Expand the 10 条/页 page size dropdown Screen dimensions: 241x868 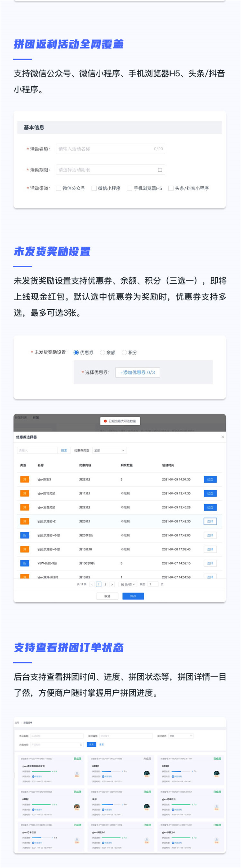click(128, 585)
